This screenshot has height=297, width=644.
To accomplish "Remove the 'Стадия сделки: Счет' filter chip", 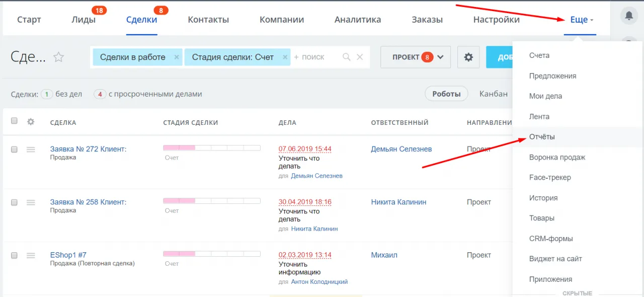I will (x=285, y=57).
